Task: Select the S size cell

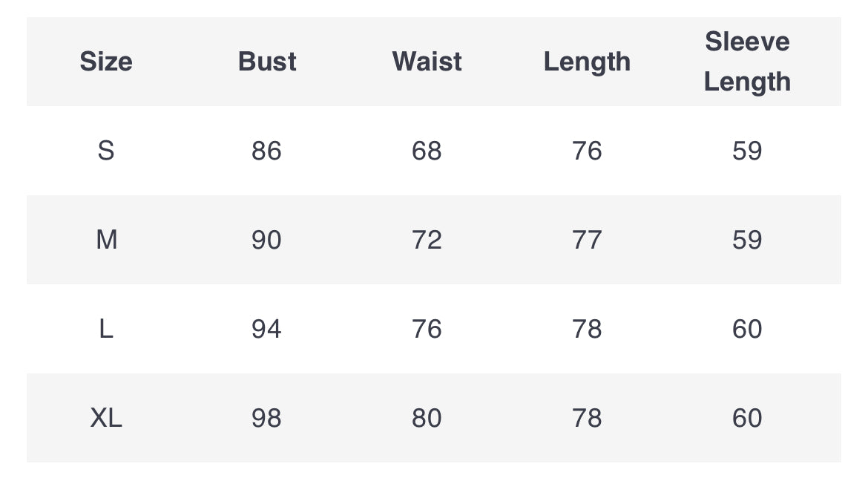Action: pyautogui.click(x=106, y=151)
